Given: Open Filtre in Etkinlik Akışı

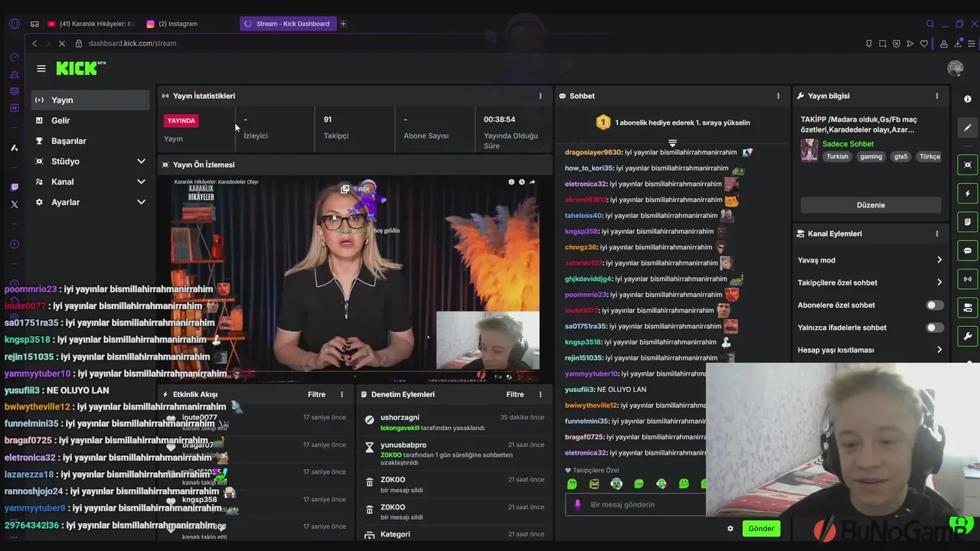Looking at the screenshot, I should click(x=317, y=394).
